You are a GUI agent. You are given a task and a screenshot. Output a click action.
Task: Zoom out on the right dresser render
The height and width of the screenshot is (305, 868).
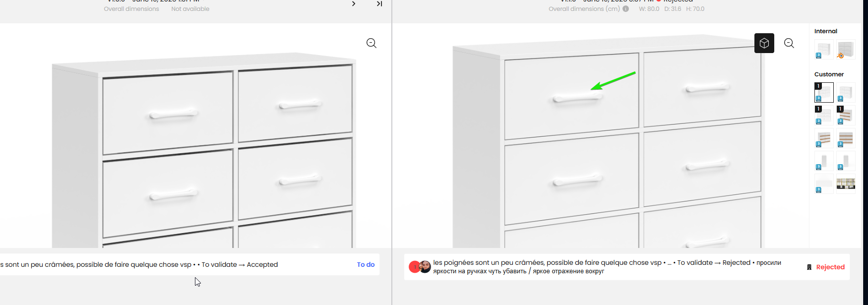(x=789, y=43)
